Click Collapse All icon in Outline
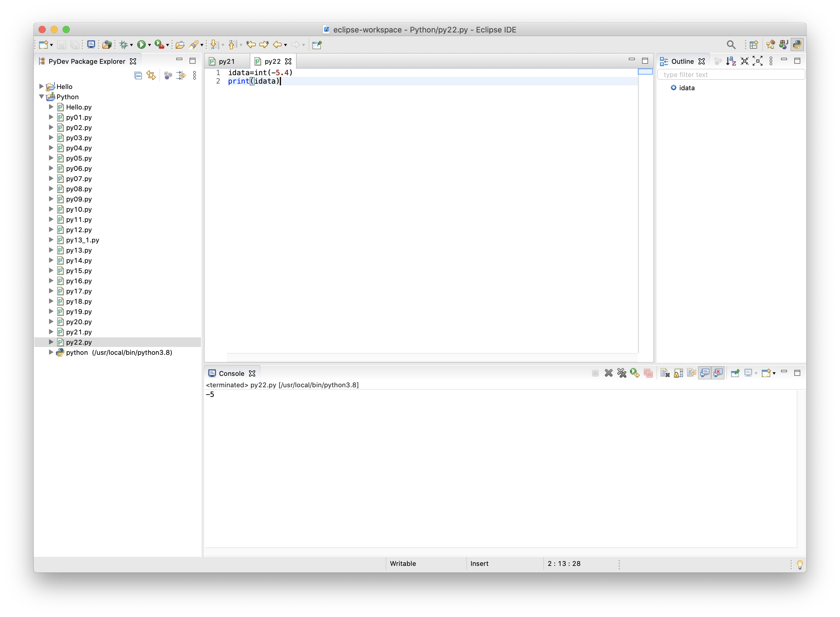The width and height of the screenshot is (840, 617). pyautogui.click(x=744, y=61)
